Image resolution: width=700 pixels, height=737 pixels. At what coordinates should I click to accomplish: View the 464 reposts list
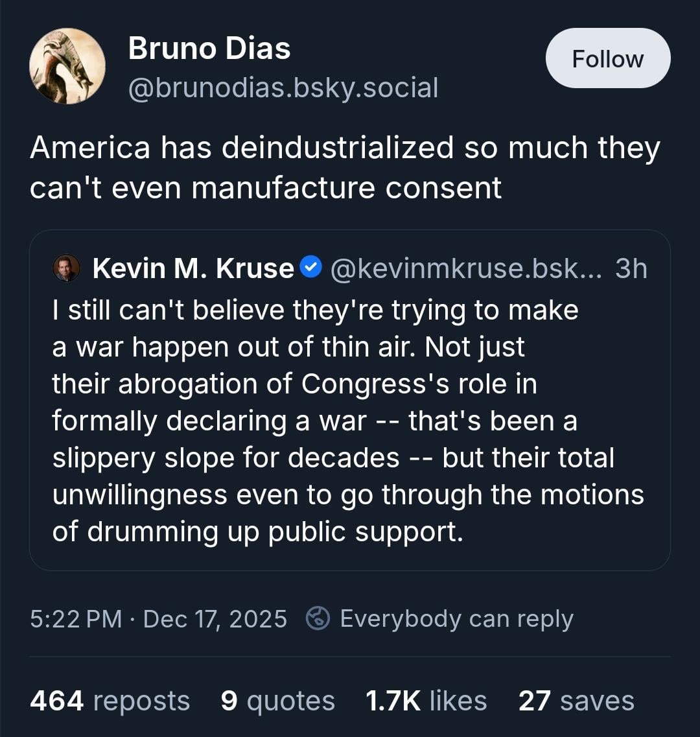(110, 701)
